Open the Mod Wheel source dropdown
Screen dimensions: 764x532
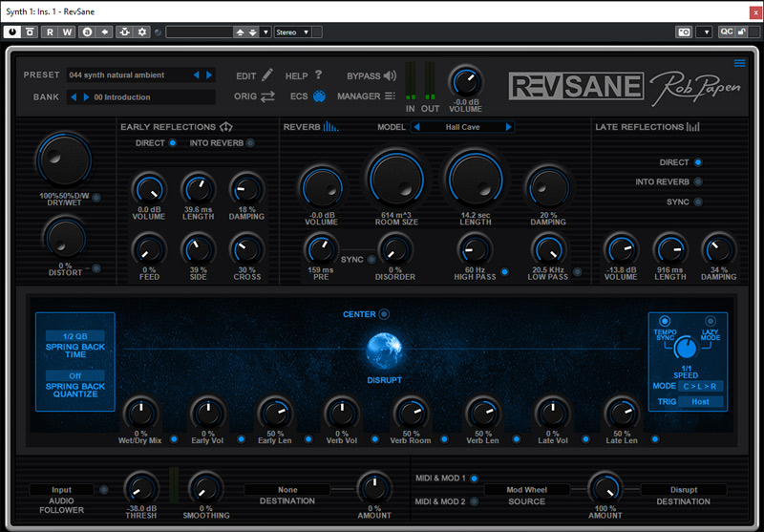pos(526,490)
